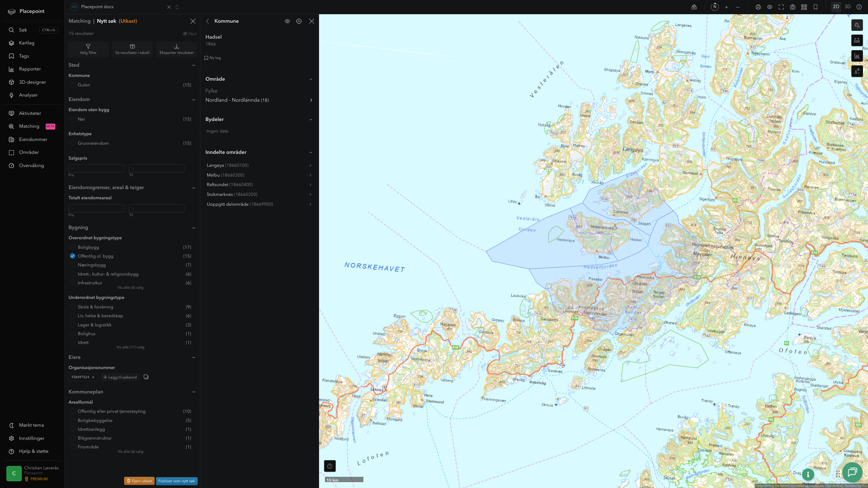The width and height of the screenshot is (868, 488).
Task: Activate the map select-by-click tool
Action: [x=857, y=25]
